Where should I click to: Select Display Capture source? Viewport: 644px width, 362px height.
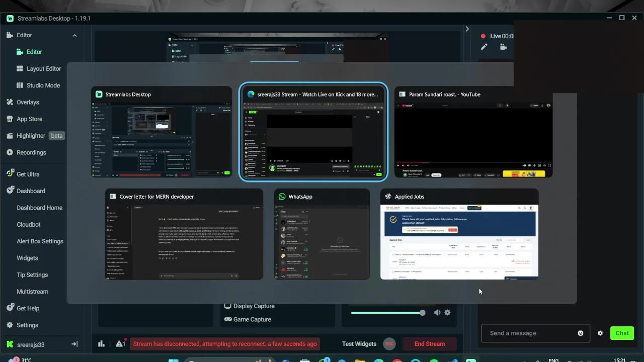pyautogui.click(x=250, y=306)
